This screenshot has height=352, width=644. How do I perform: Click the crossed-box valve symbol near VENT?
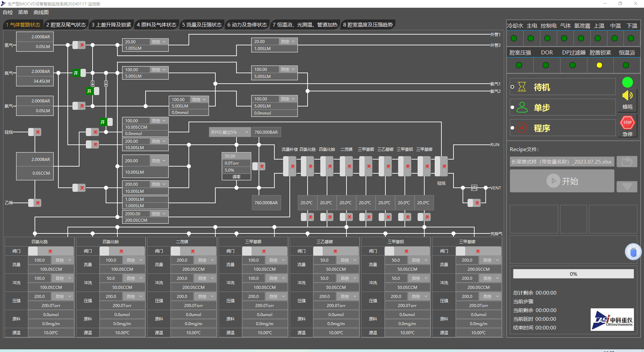pyautogui.click(x=474, y=188)
